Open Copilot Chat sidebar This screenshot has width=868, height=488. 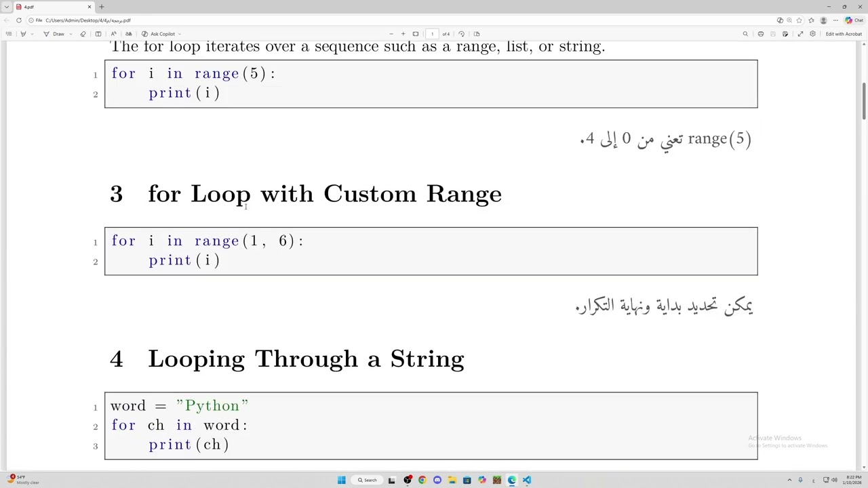[x=853, y=20]
